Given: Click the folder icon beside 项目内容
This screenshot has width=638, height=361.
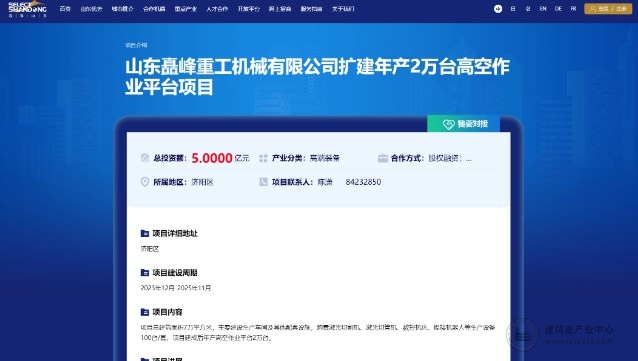Looking at the screenshot, I should (144, 312).
